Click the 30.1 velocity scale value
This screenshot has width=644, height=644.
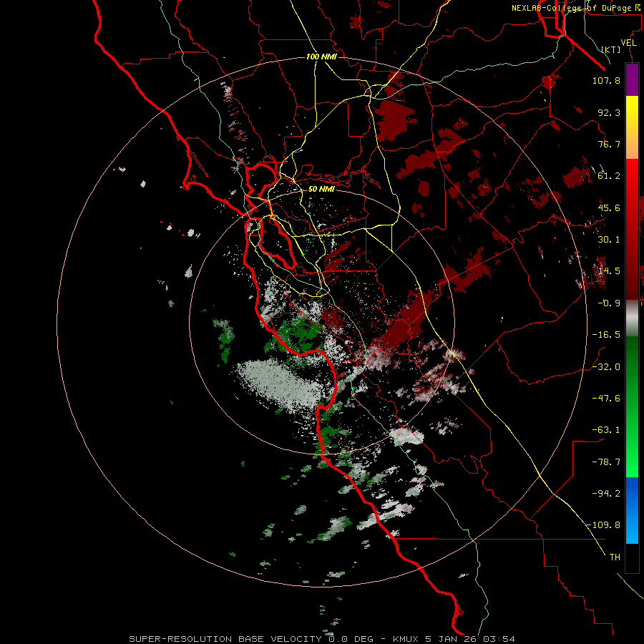(x=609, y=240)
